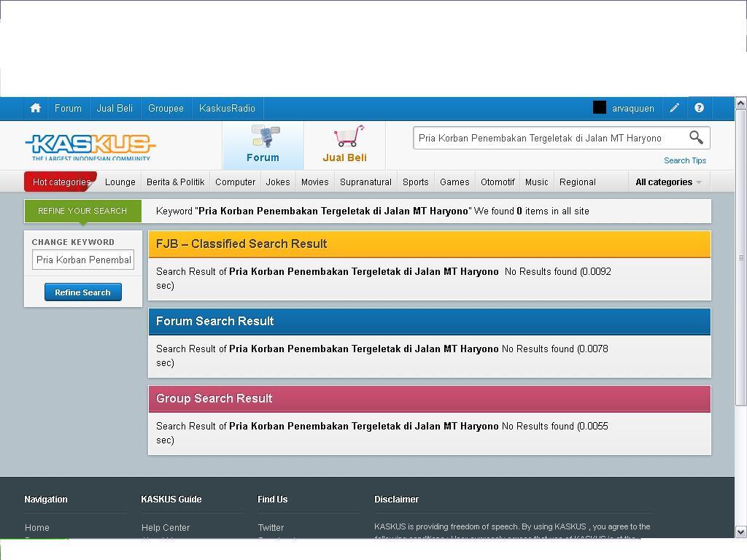The width and height of the screenshot is (747, 560).
Task: Click the KASKUS logo
Action: (x=90, y=146)
